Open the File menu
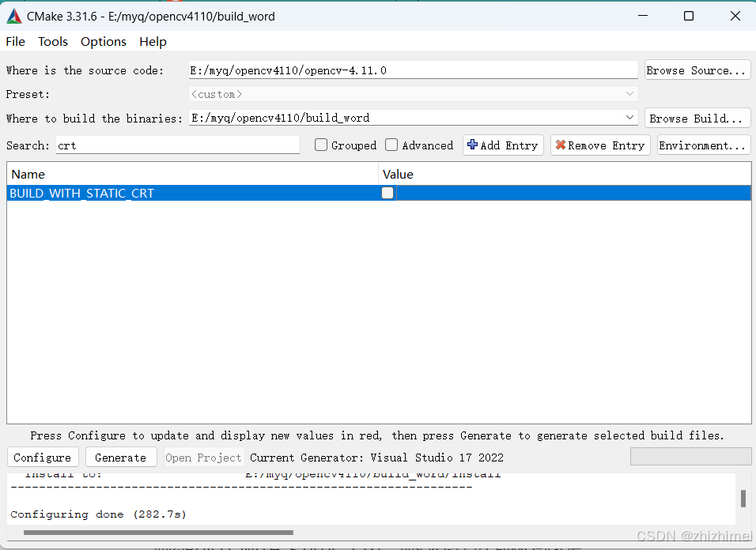 (16, 42)
